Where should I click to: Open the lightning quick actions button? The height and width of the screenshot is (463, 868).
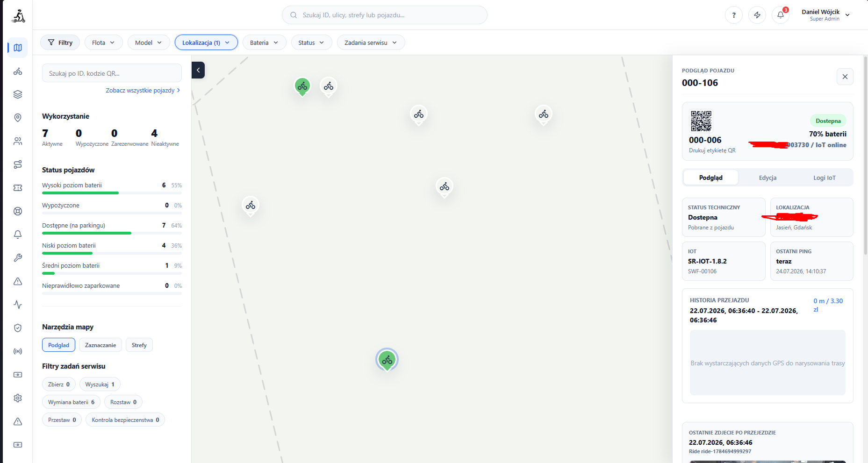coord(757,15)
